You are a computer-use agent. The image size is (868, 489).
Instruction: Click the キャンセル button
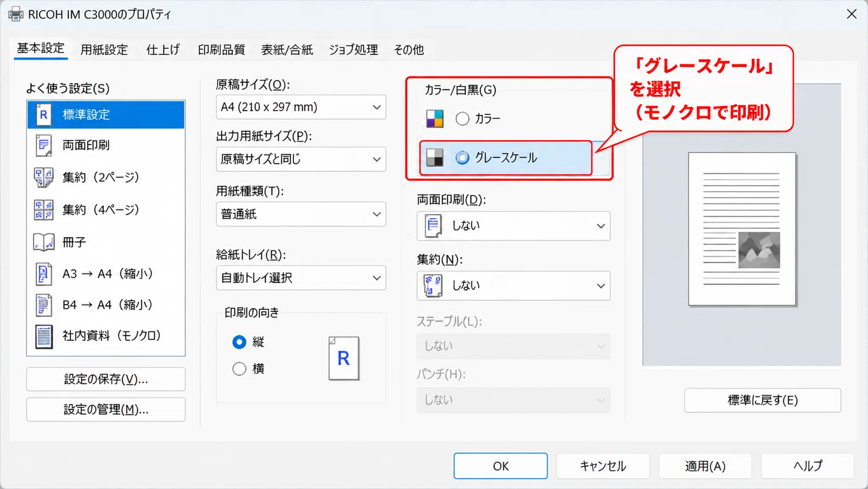(x=603, y=466)
